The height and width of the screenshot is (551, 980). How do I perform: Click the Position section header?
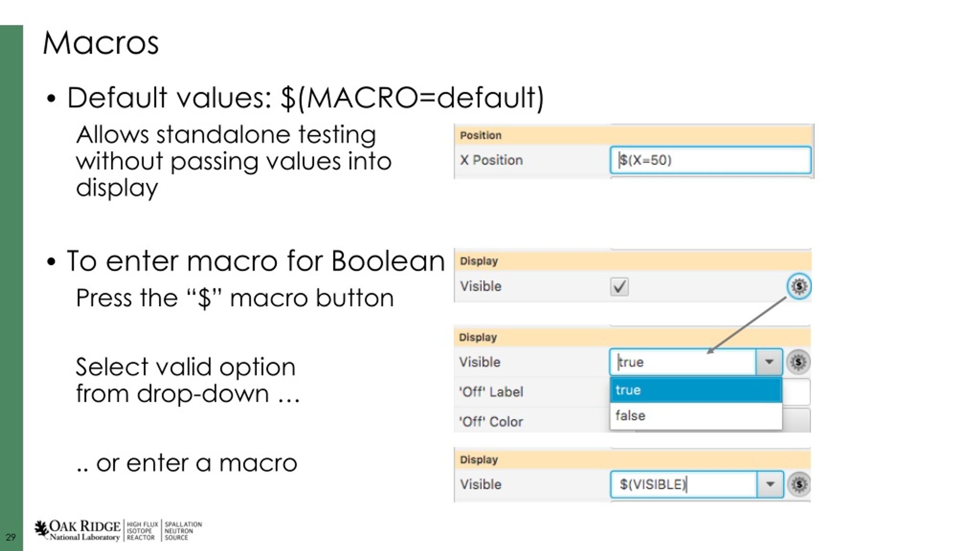coord(633,135)
